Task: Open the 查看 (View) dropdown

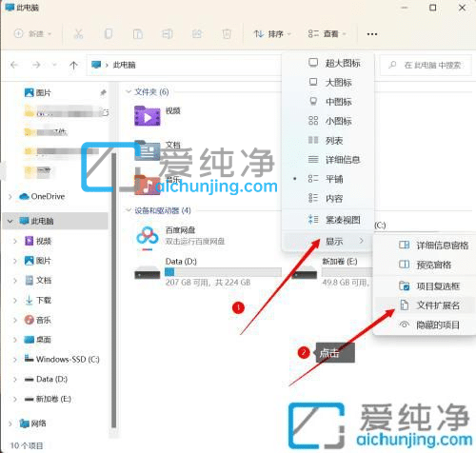Action: [327, 33]
